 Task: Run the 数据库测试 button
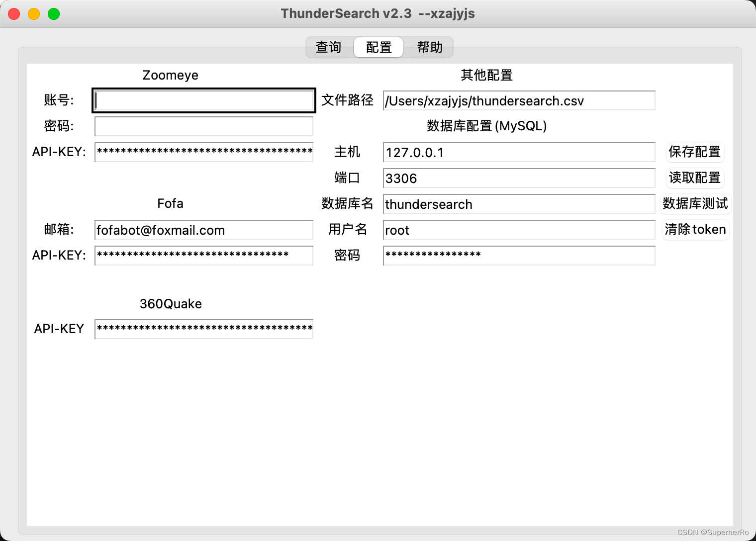tap(695, 203)
